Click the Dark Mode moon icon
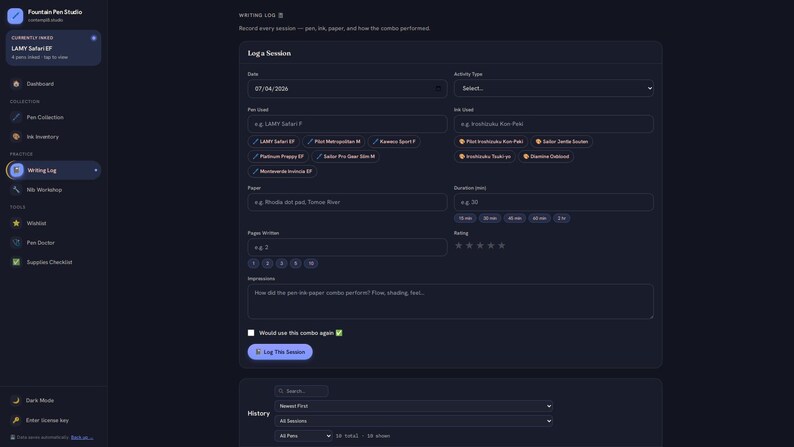 tap(16, 400)
